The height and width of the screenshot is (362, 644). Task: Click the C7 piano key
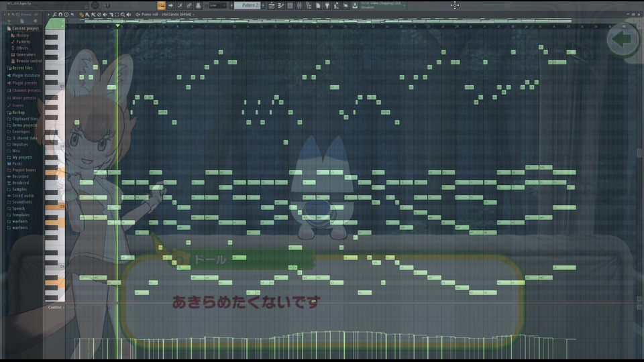tap(54, 86)
